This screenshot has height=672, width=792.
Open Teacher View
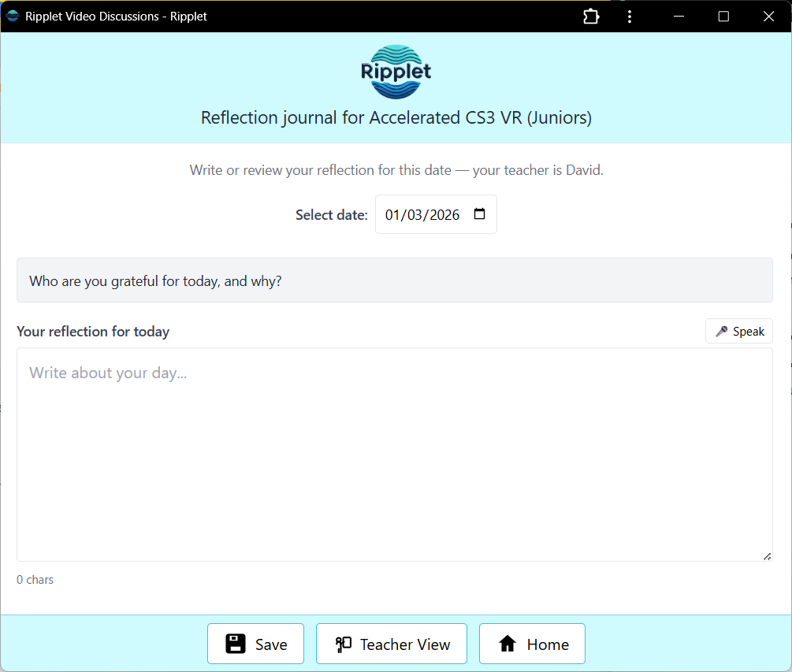point(391,644)
